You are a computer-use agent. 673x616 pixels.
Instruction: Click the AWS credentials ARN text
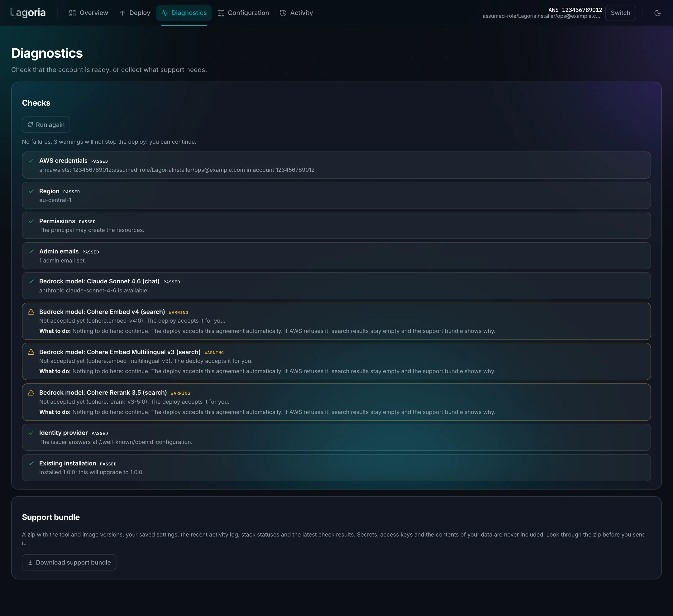tap(177, 170)
